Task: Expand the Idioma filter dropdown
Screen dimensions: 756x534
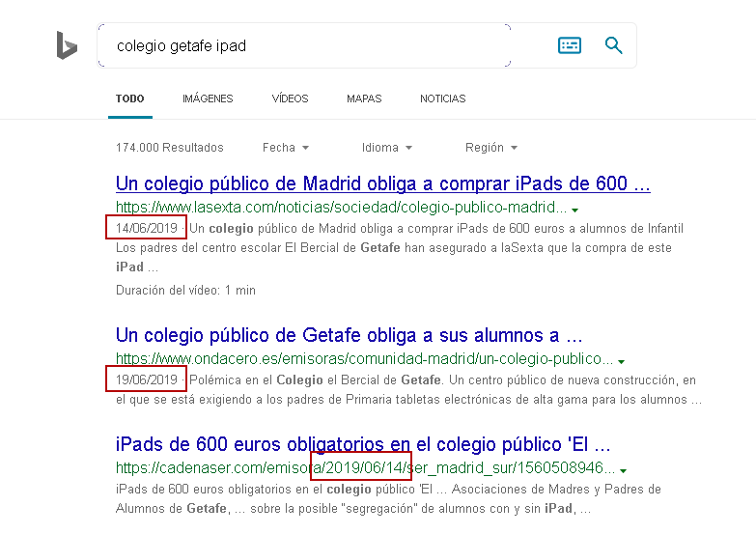Action: (x=386, y=148)
